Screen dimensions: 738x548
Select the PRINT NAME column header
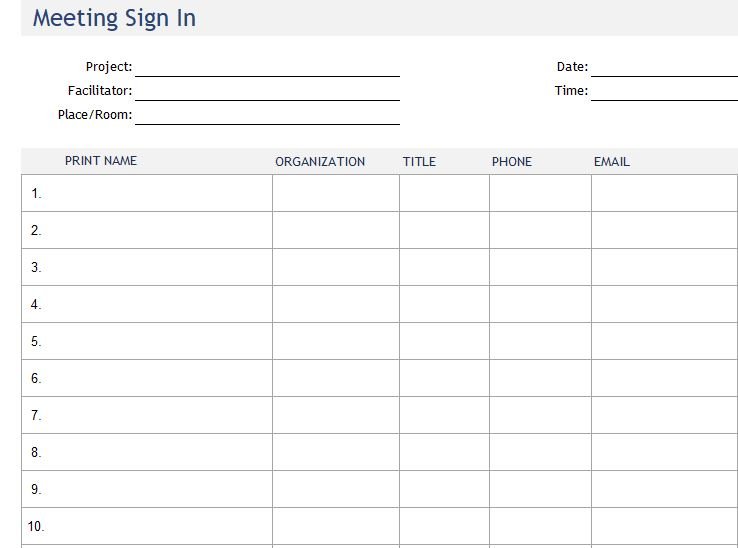(x=101, y=161)
